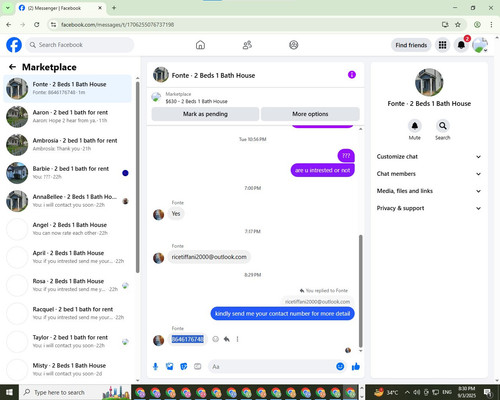Open a new browser tab
The height and width of the screenshot is (400, 500).
pyautogui.click(x=114, y=8)
